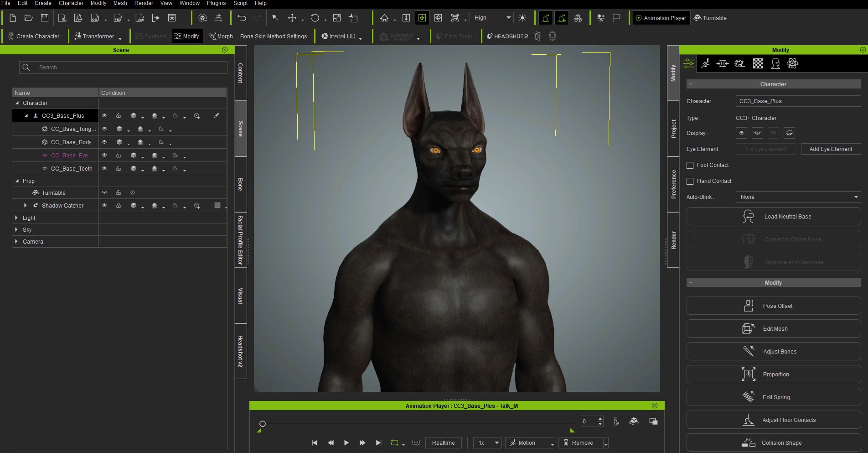Toggle the sun light icon

(x=522, y=18)
